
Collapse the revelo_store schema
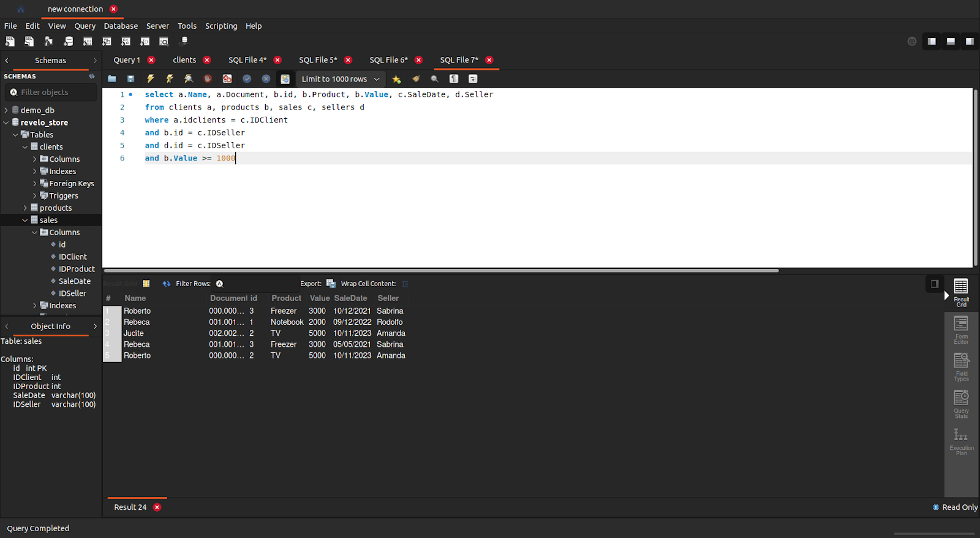pos(6,123)
